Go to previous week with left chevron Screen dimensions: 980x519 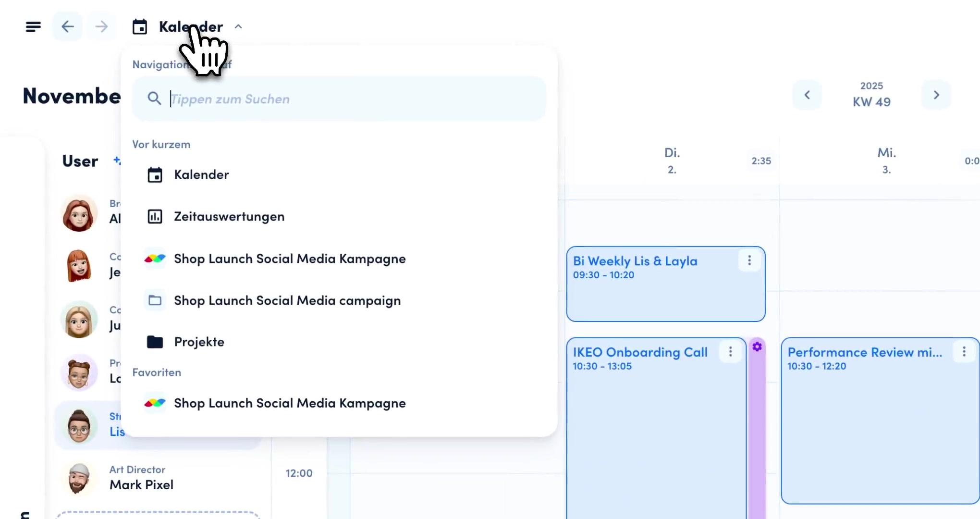click(x=807, y=95)
